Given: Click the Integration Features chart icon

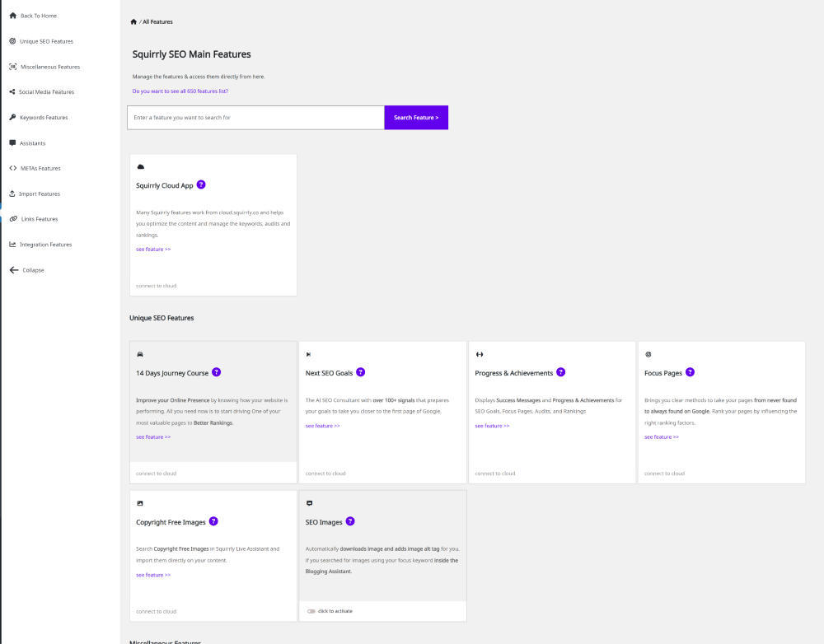Looking at the screenshot, I should 12,245.
